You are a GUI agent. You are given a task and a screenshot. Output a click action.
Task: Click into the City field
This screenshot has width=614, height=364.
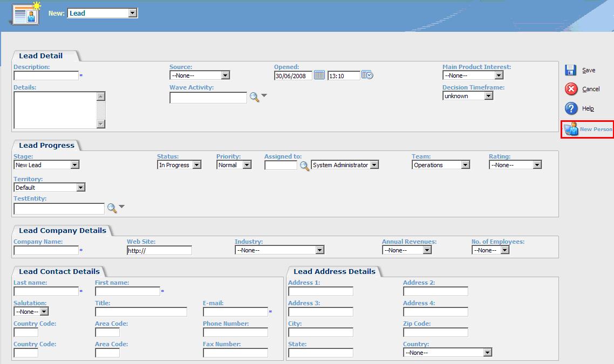coord(320,332)
